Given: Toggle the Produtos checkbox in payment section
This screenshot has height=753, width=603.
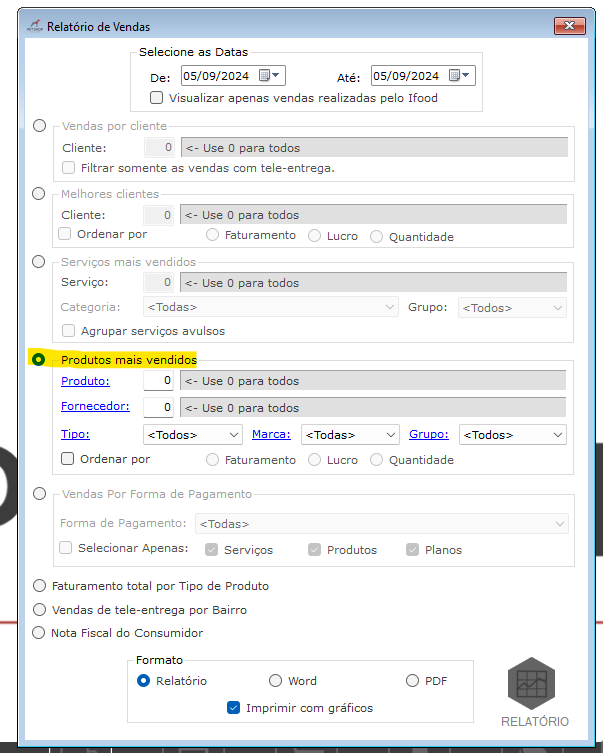Looking at the screenshot, I should tap(314, 550).
